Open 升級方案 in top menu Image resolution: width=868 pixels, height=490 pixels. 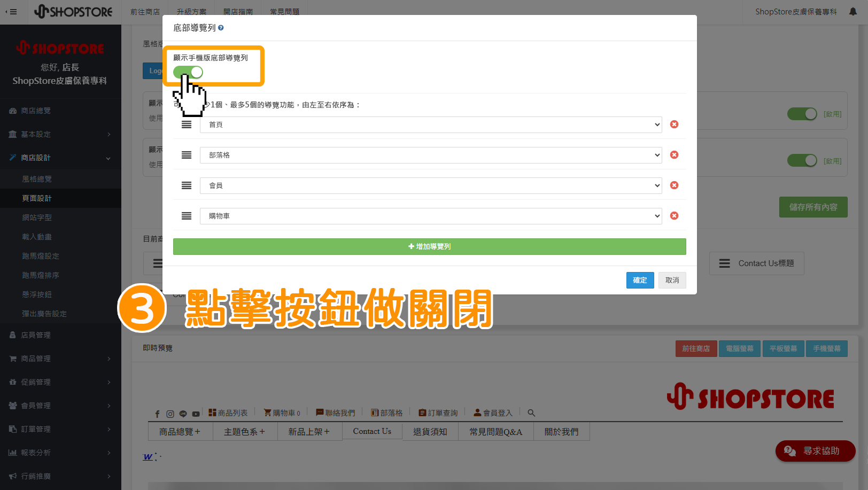pos(191,12)
